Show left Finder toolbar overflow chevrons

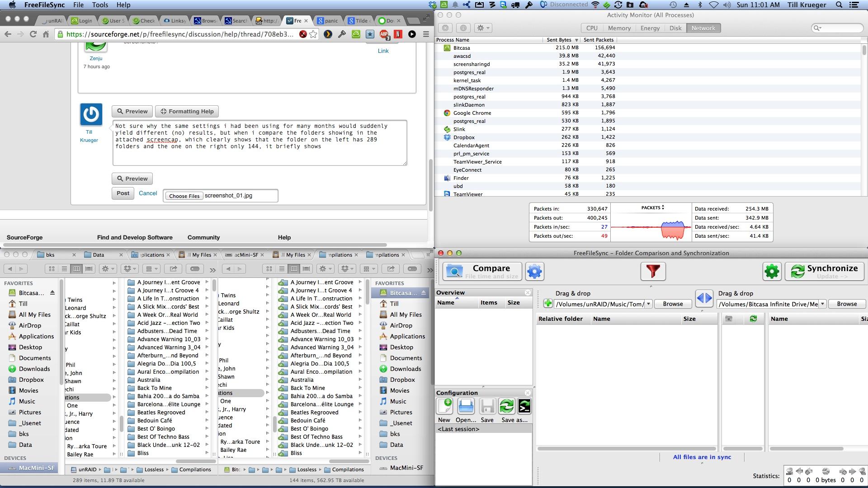(212, 270)
